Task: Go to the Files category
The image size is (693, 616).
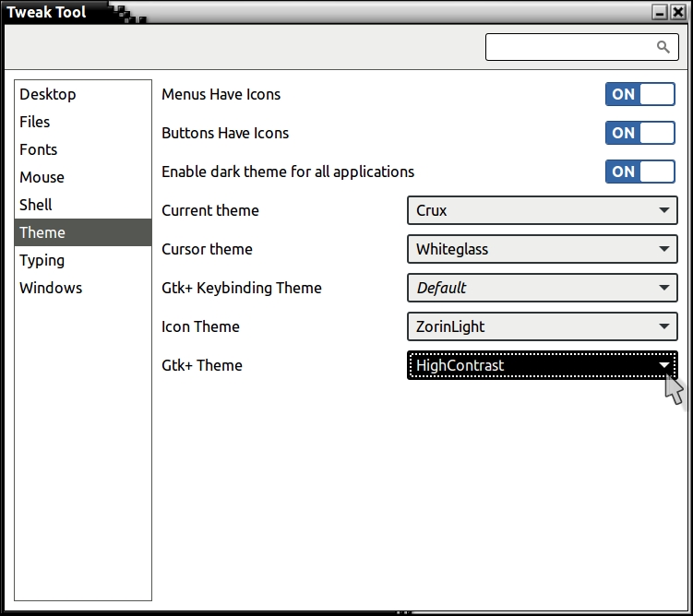Action: (x=35, y=122)
